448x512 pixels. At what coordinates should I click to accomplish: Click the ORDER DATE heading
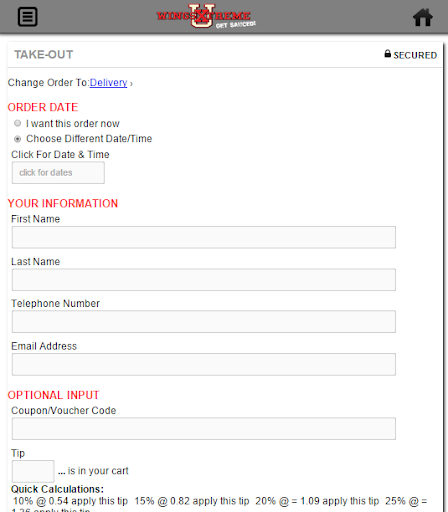pyautogui.click(x=43, y=107)
